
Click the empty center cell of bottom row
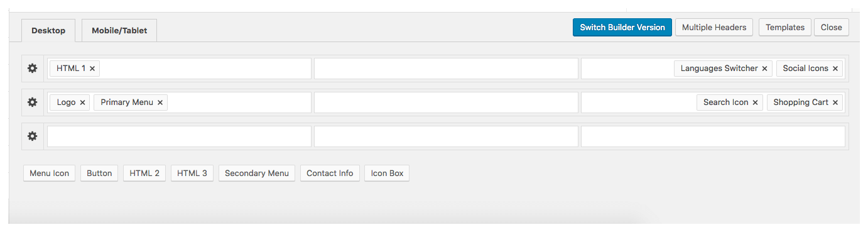coord(446,136)
